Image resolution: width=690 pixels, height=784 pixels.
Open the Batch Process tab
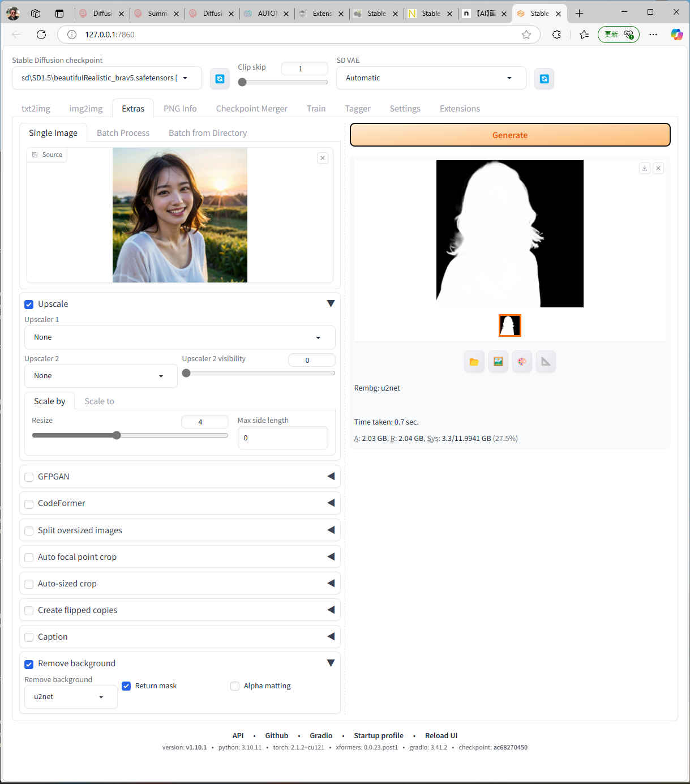click(123, 133)
